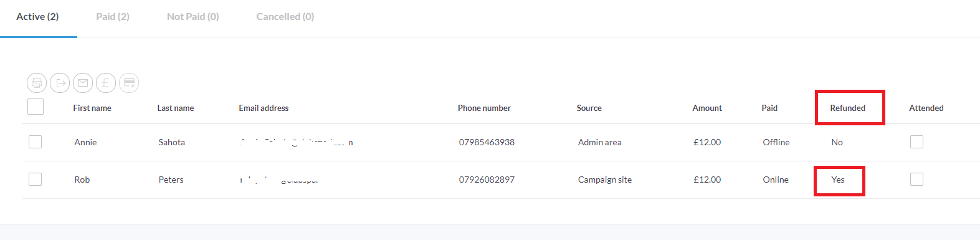Image resolution: width=980 pixels, height=240 pixels.
Task: Click the Email address column header
Action: 264,108
